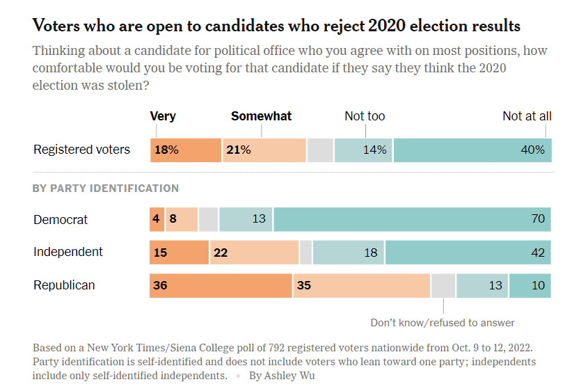Click the Republican 10 Not at all segment
Image resolution: width=588 pixels, height=391 pixels.
pyautogui.click(x=530, y=286)
